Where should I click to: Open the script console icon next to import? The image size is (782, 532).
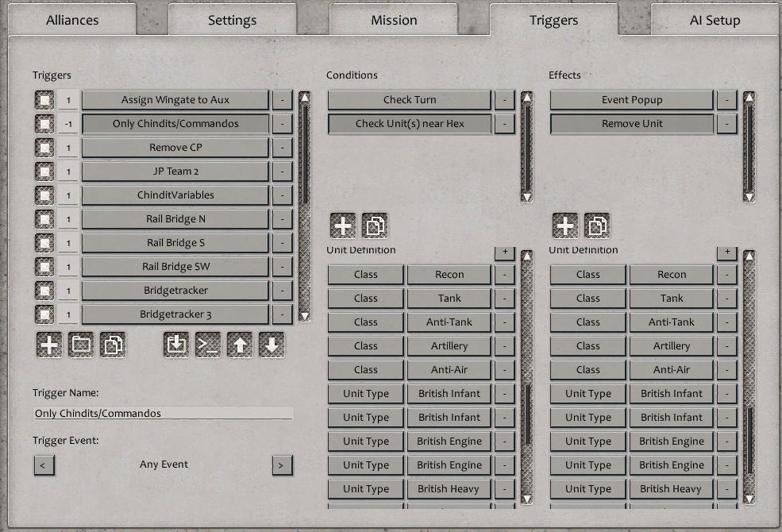(207, 345)
